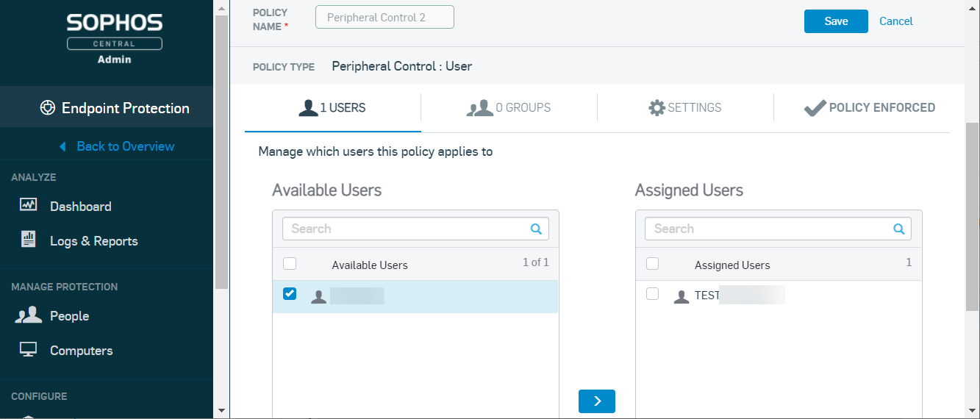The height and width of the screenshot is (419, 980).
Task: Click the Policy Name input field
Action: click(x=384, y=18)
